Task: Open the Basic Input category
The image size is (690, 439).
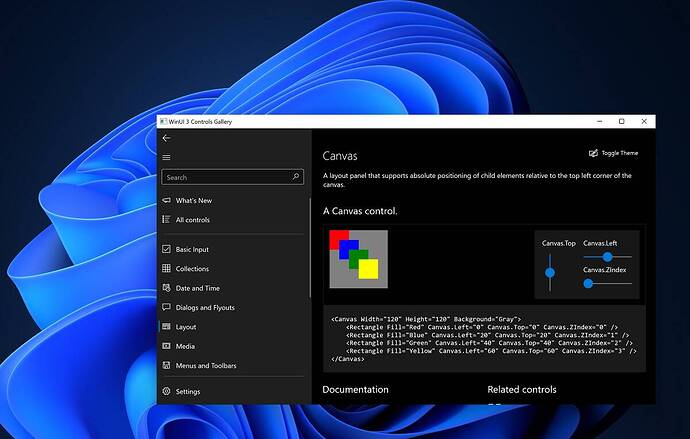Action: [192, 249]
